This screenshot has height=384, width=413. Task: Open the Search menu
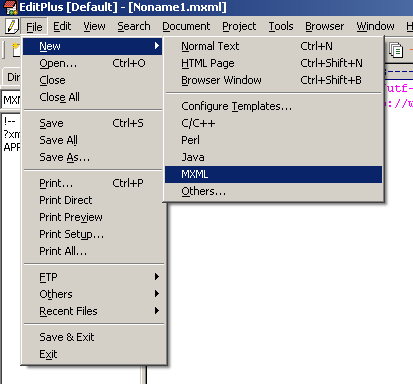(x=134, y=26)
